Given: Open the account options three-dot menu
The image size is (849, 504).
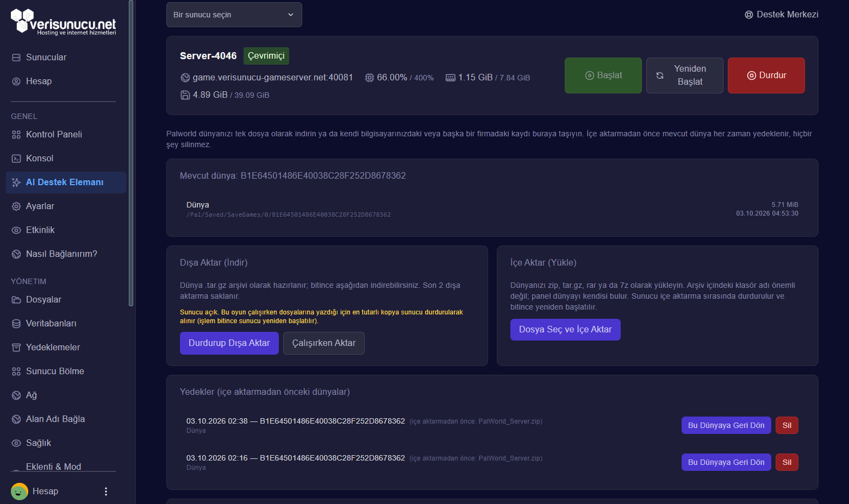Looking at the screenshot, I should [x=106, y=492].
